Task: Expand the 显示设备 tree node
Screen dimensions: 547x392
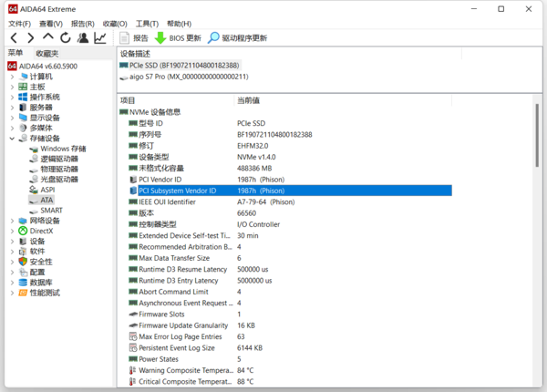Action: coord(12,118)
